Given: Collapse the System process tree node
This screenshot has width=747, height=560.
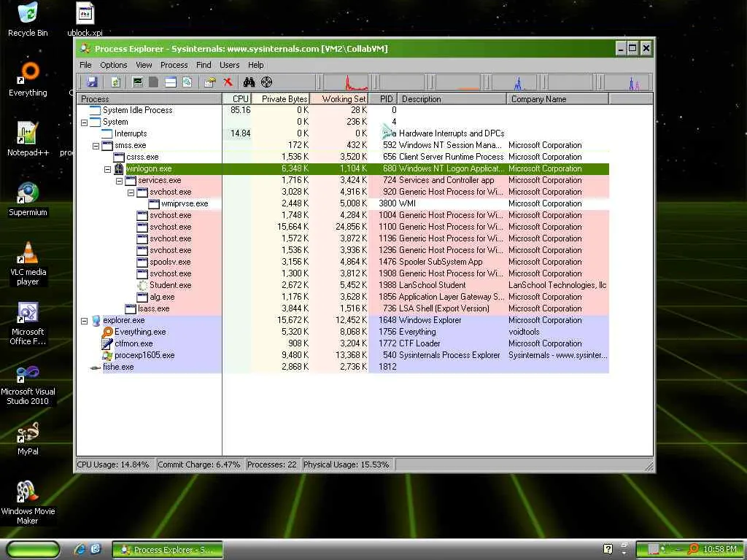Looking at the screenshot, I should (x=85, y=122).
